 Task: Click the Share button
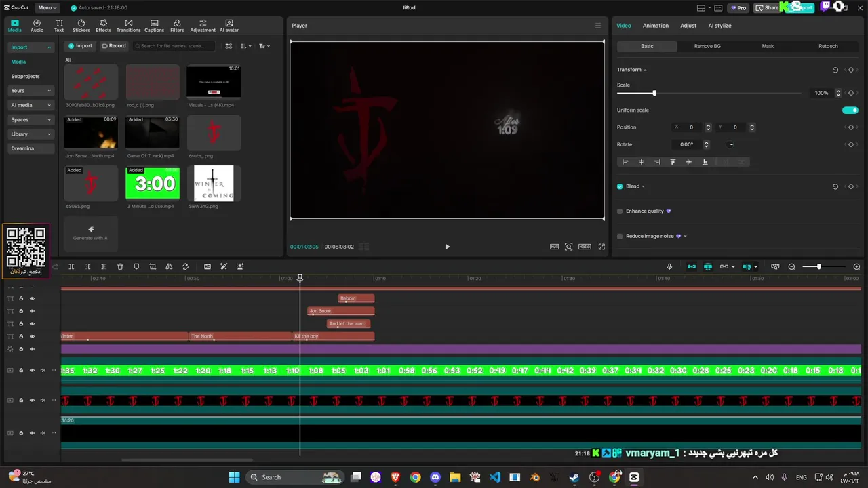(768, 7)
